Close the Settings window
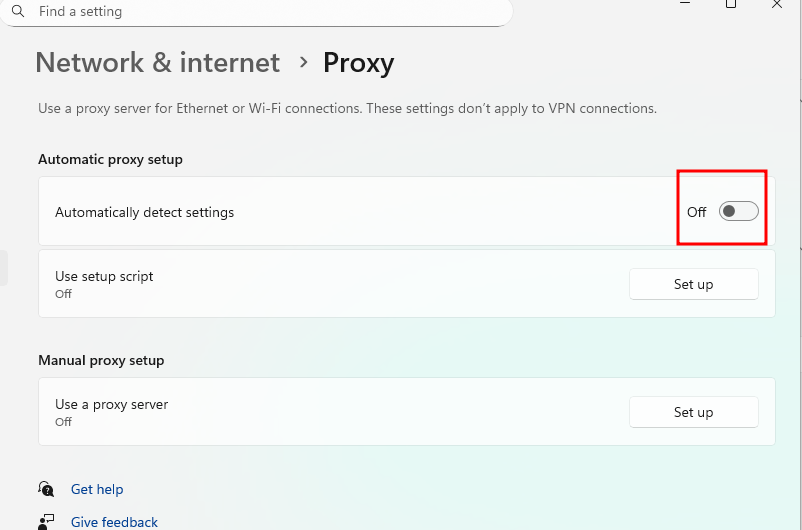 [777, 5]
